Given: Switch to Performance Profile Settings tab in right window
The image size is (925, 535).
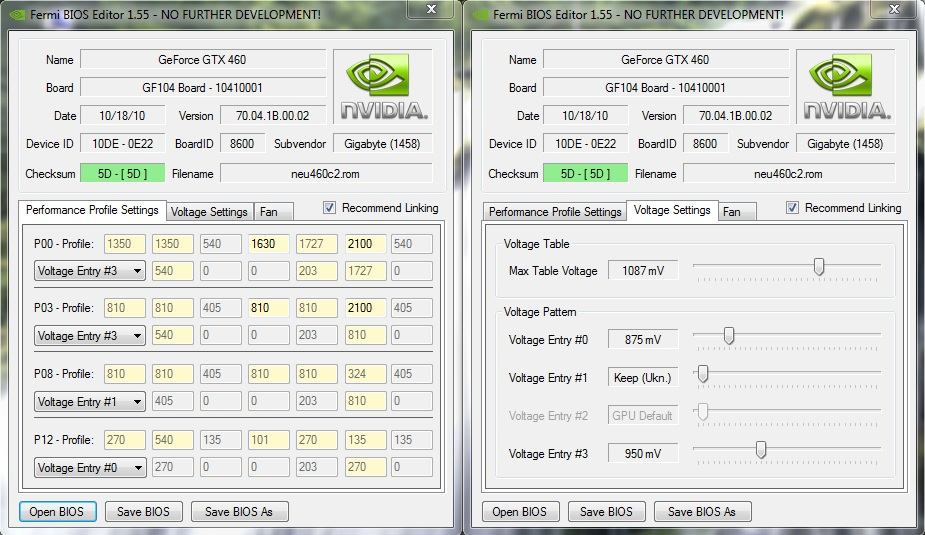Looking at the screenshot, I should click(x=555, y=212).
